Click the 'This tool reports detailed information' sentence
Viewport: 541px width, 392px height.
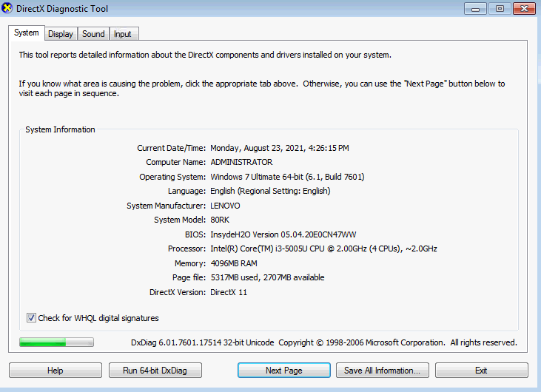(205, 55)
